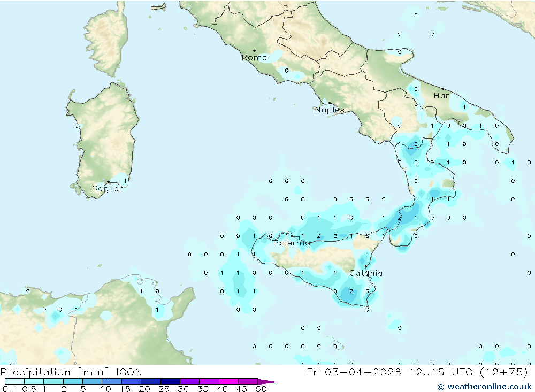The width and height of the screenshot is (535, 392).
Task: Select the '0.5' legend scale value
Action: pyautogui.click(x=29, y=389)
